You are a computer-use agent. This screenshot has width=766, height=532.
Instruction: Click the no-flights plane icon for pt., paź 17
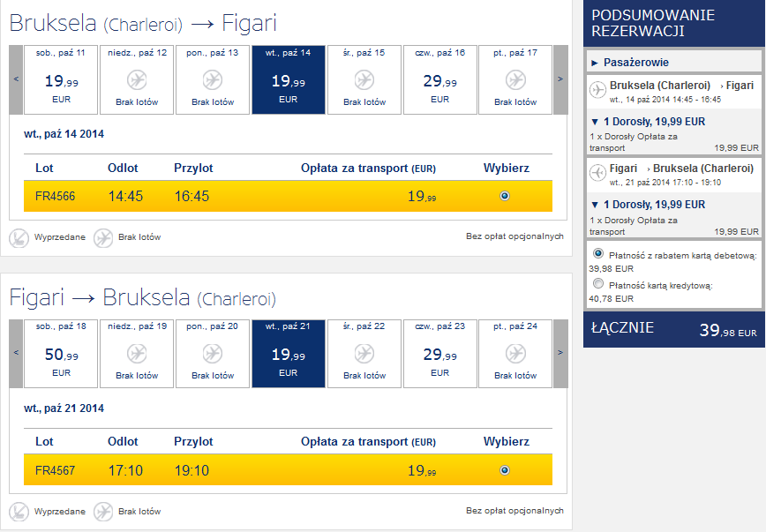pos(515,80)
